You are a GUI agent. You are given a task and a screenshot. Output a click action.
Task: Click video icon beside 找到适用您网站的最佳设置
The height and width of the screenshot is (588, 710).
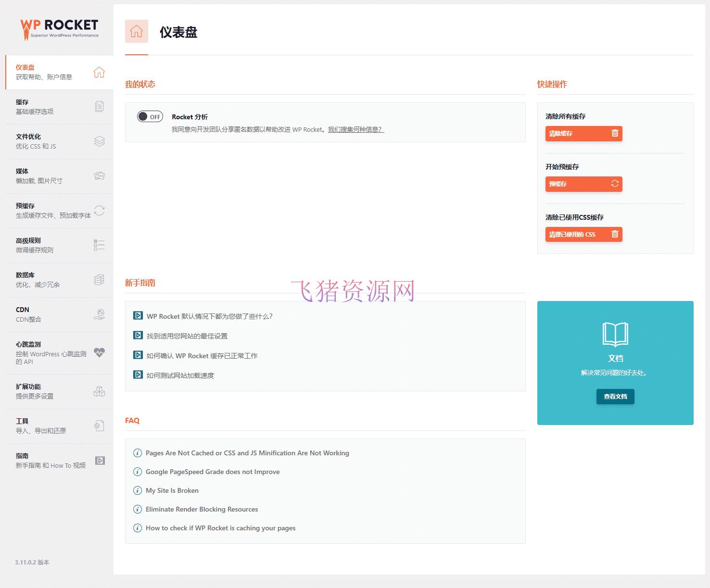(x=138, y=335)
